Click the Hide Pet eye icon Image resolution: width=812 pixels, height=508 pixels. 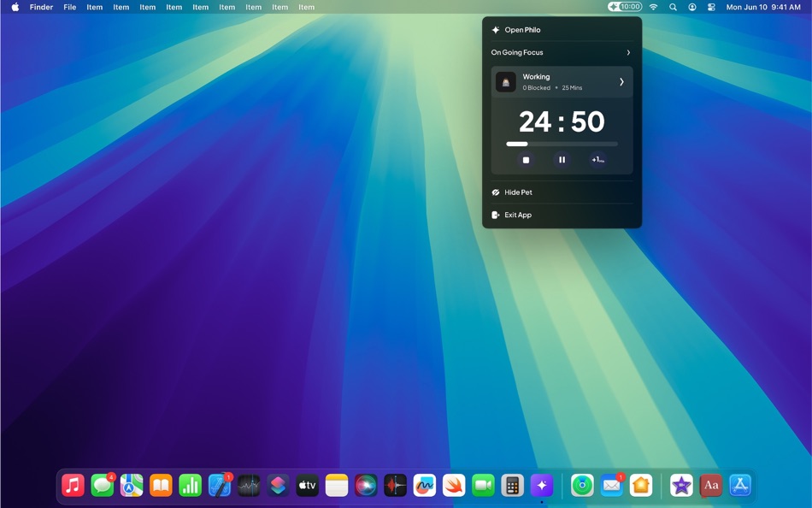495,192
